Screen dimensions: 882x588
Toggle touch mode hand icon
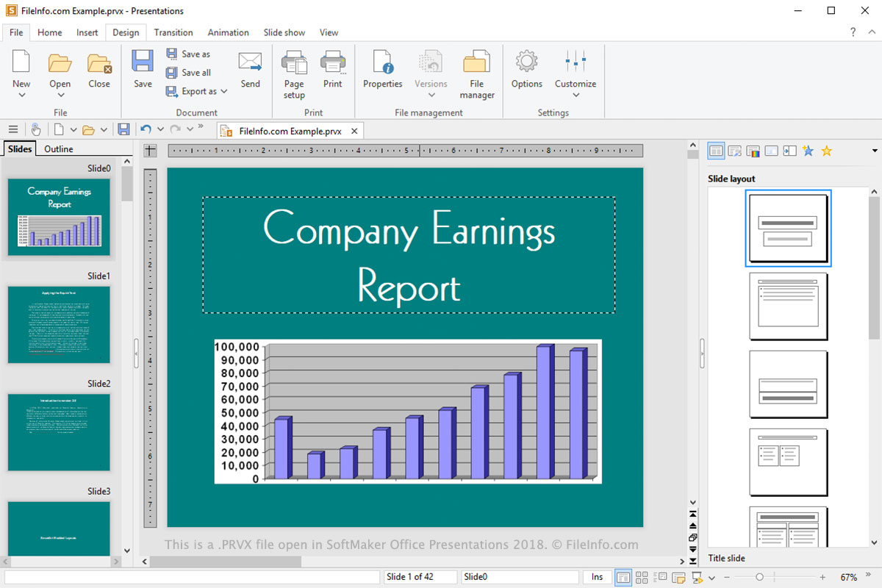(35, 129)
